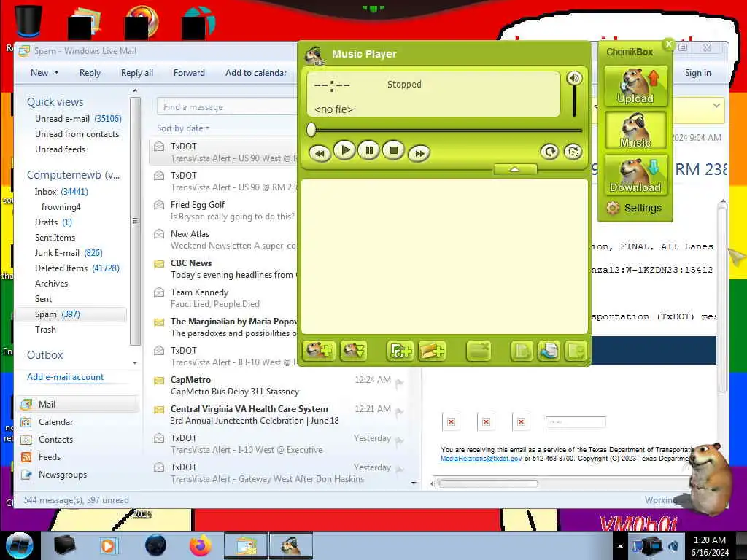This screenshot has width=747, height=560.
Task: Open the Drafts folder
Action: point(53,222)
